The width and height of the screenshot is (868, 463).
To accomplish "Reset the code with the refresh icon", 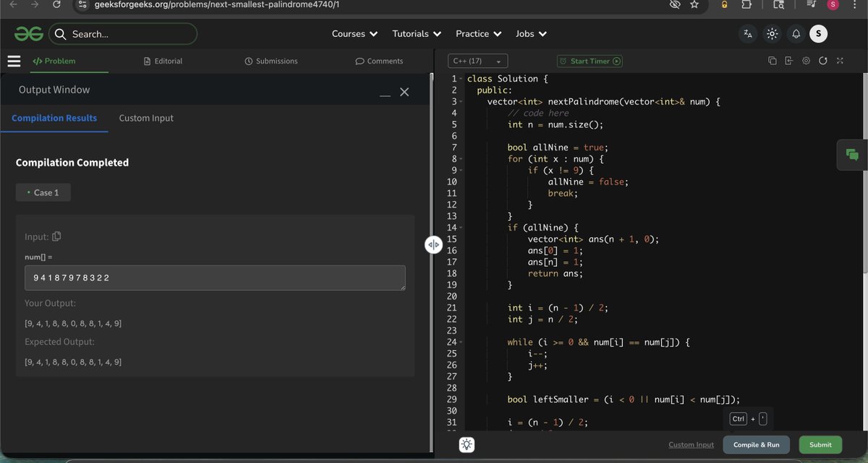I will (x=822, y=61).
